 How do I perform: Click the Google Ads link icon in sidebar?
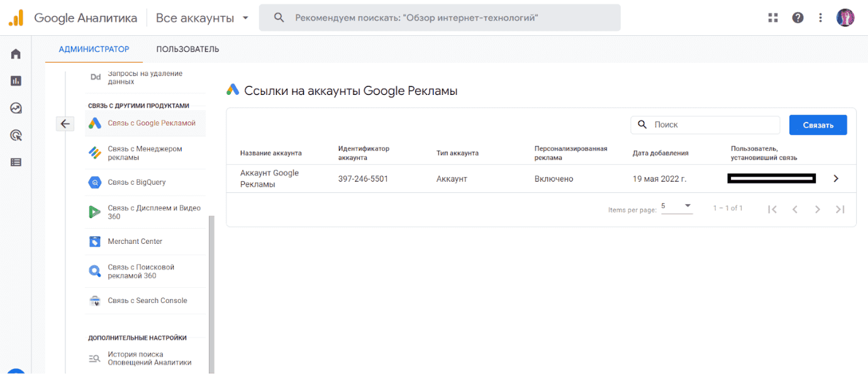[x=95, y=123]
